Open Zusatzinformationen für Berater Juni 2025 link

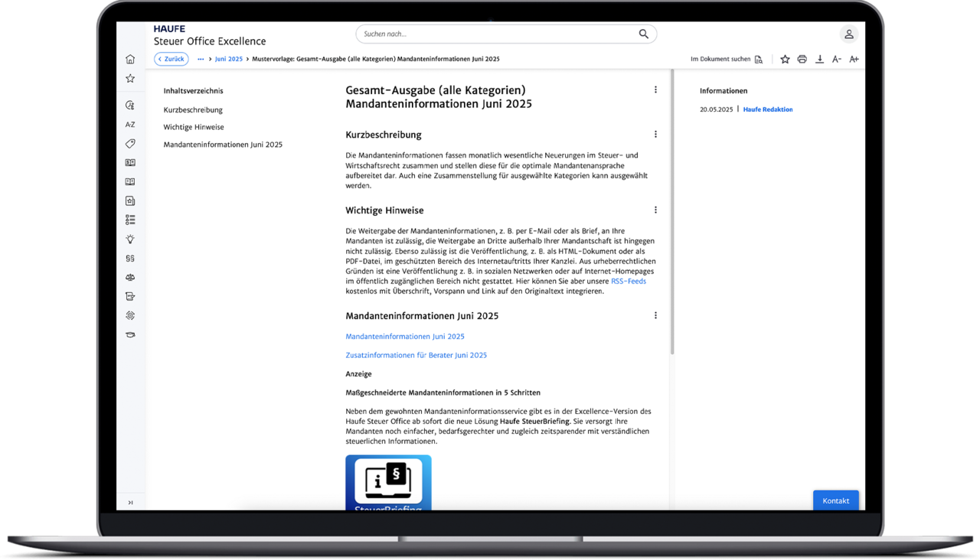[x=416, y=355]
